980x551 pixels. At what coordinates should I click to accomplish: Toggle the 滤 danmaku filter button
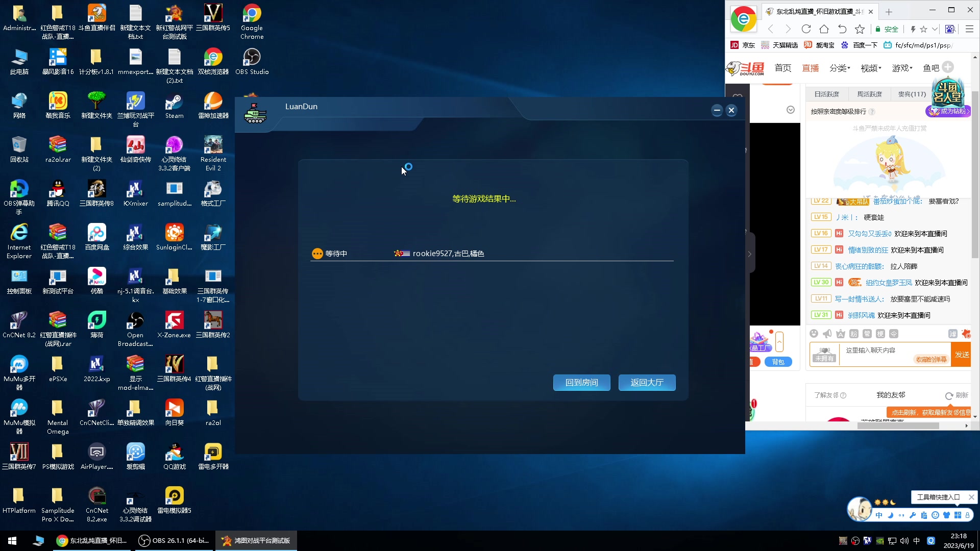coord(952,334)
